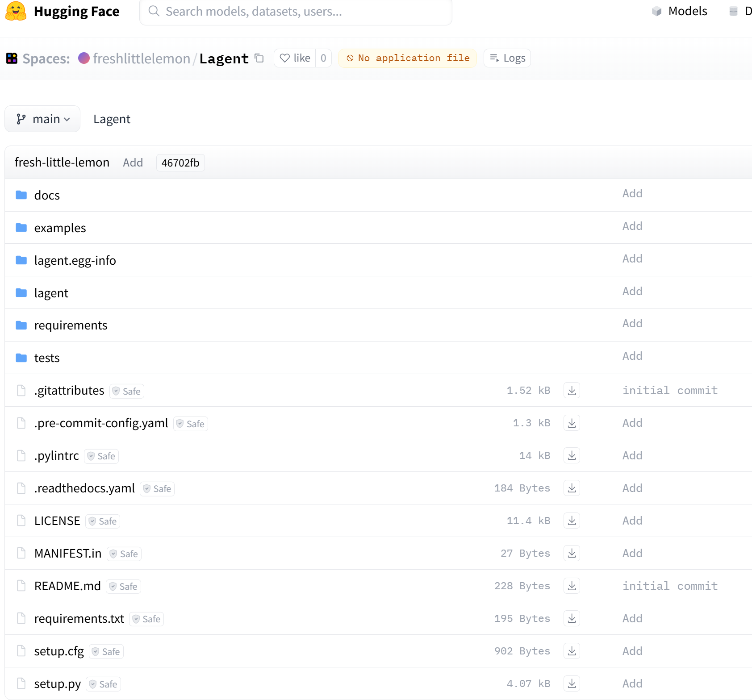752x700 pixels.
Task: Open the examples folder name
Action: pos(60,228)
